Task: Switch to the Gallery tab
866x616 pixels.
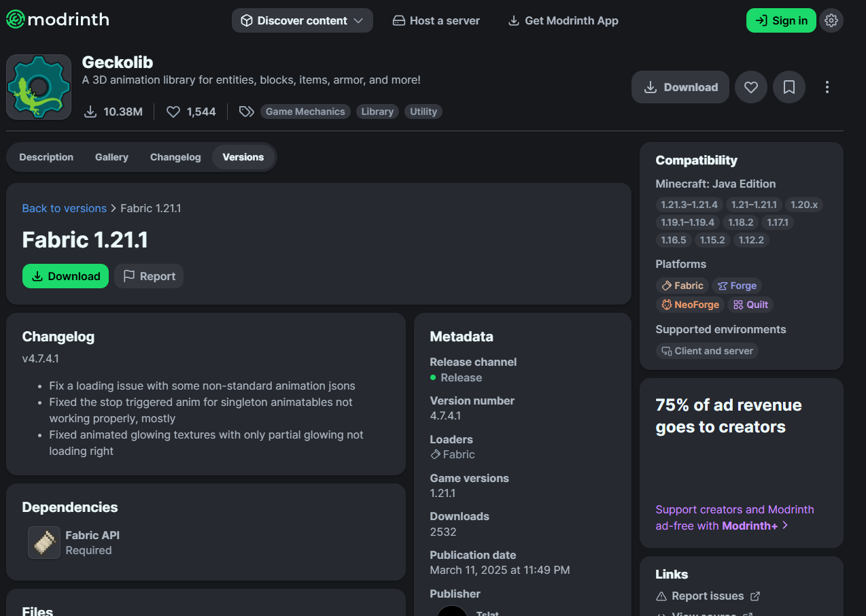Action: point(111,157)
